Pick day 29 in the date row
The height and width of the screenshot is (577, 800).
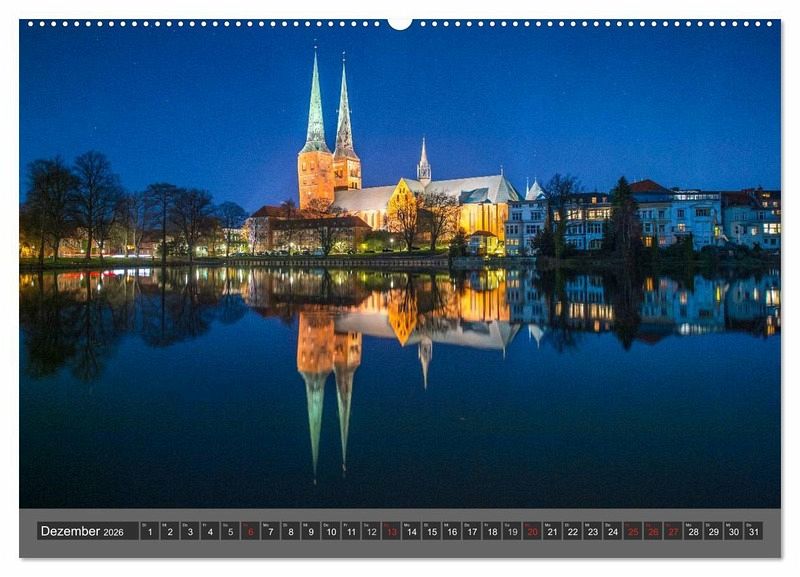click(713, 531)
